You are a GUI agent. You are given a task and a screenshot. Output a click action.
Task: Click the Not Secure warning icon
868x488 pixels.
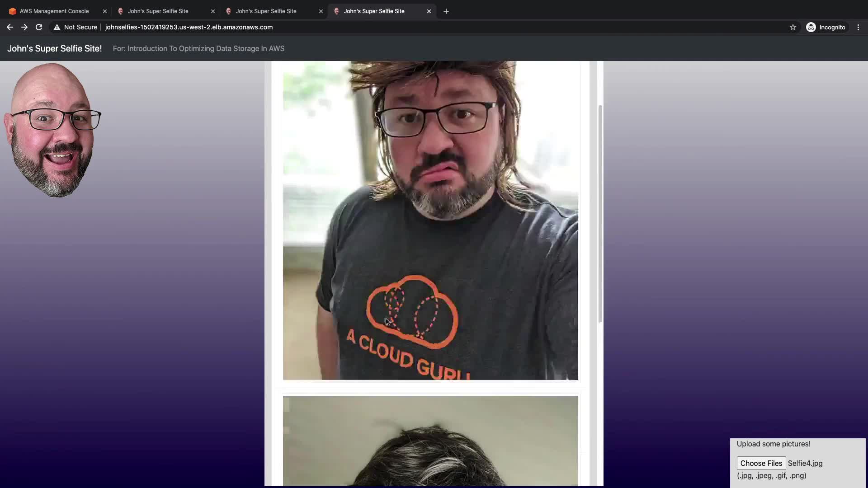pyautogui.click(x=57, y=27)
